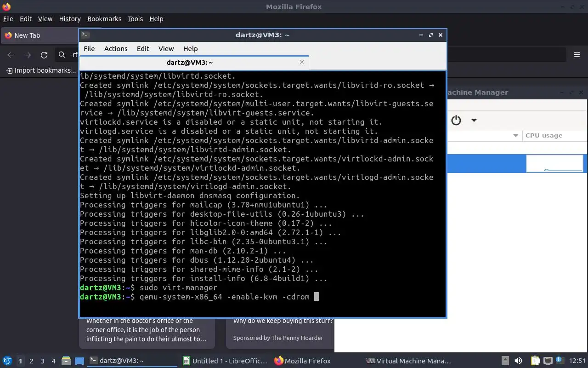Click the Penny Hoarder sponsored article text
The height and width of the screenshot is (368, 588).
coord(278,338)
